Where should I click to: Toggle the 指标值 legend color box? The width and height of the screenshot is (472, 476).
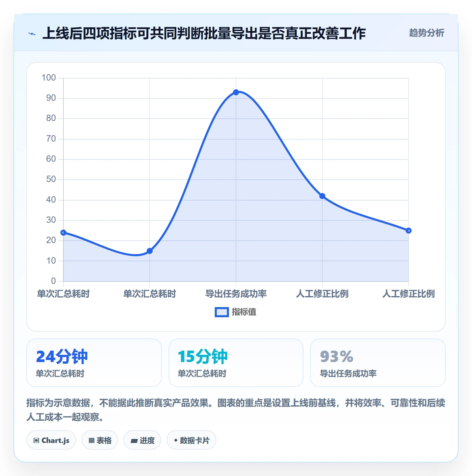point(222,312)
